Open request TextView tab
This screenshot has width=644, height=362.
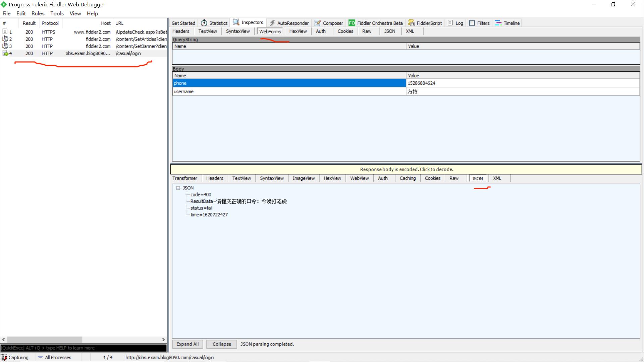coord(208,31)
